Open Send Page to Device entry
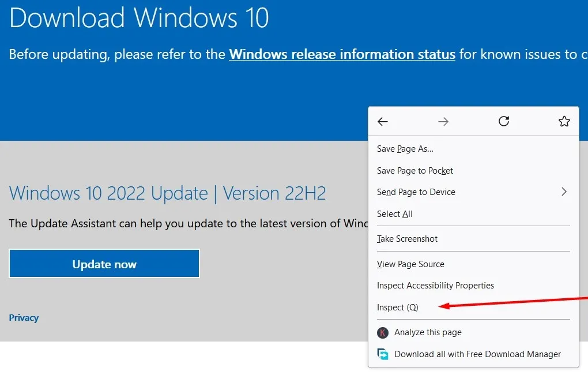This screenshot has height=375, width=588. 473,192
